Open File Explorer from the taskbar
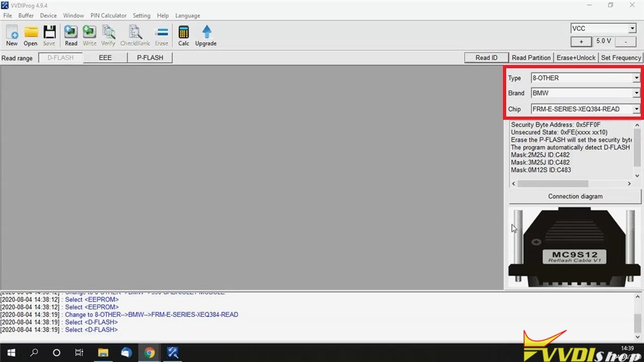The image size is (644, 362). pyautogui.click(x=102, y=352)
